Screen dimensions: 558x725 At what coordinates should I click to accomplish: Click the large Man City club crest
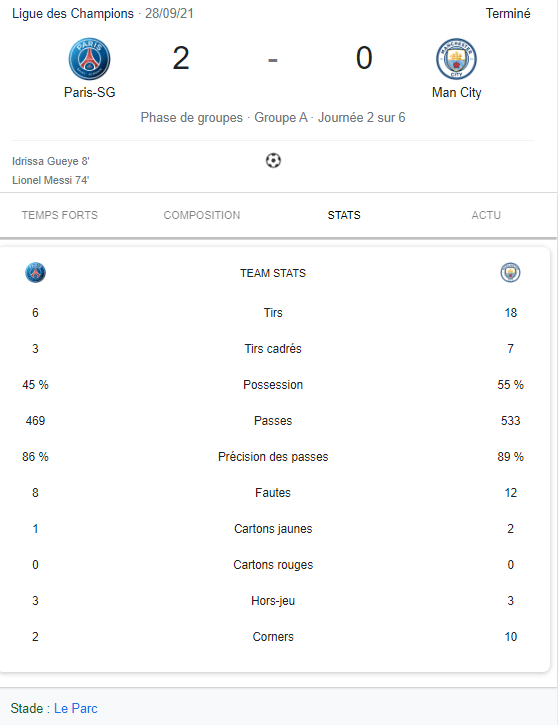(x=456, y=59)
